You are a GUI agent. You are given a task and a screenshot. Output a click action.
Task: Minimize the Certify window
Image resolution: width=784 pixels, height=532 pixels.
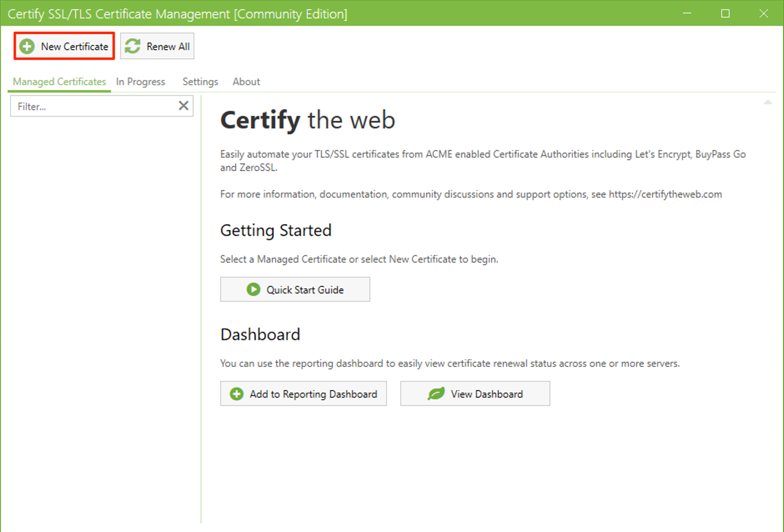[687, 13]
